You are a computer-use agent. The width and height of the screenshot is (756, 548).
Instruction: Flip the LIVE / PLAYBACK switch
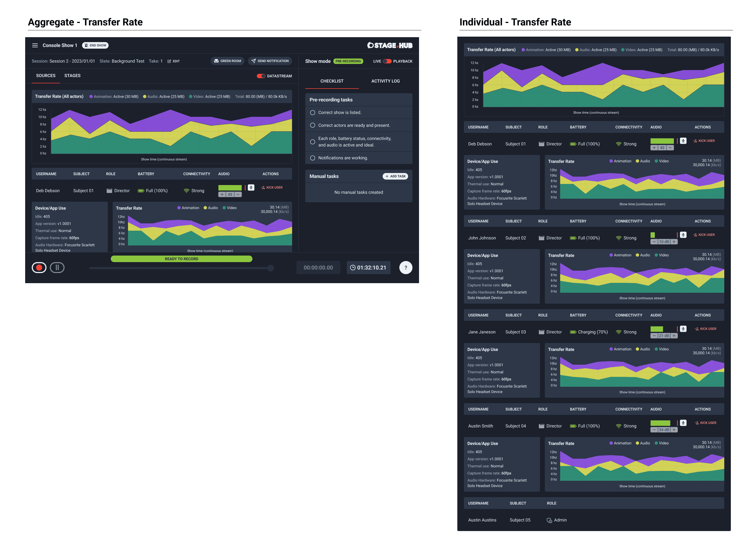[387, 61]
